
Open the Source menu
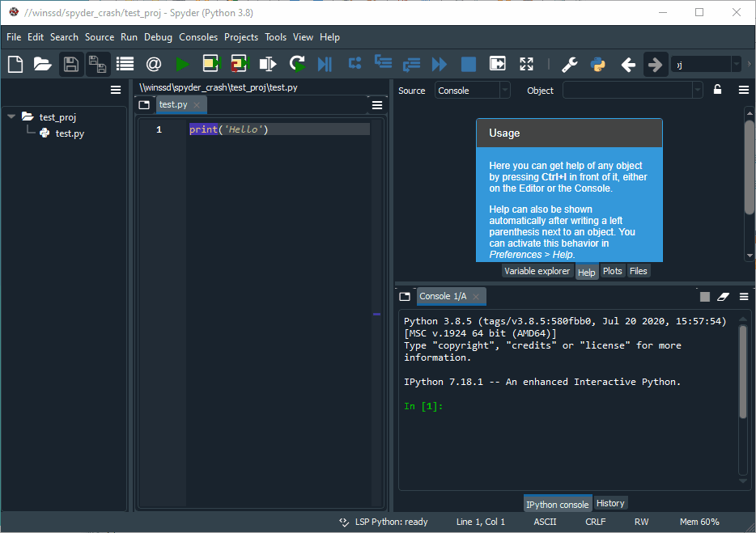coord(100,37)
